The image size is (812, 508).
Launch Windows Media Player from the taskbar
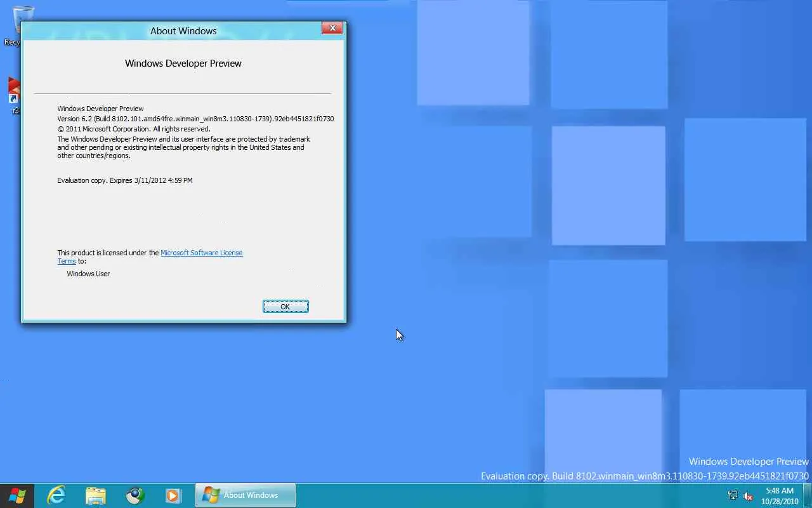tap(174, 495)
